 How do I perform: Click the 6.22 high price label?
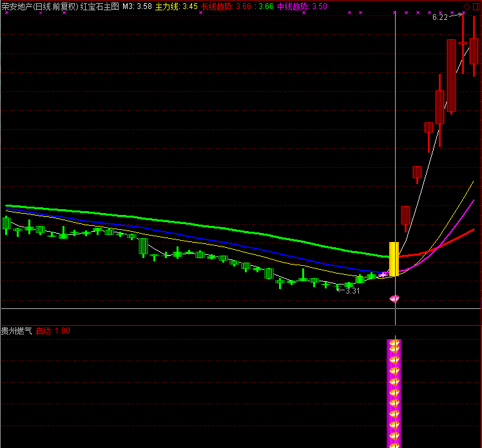pyautogui.click(x=439, y=17)
